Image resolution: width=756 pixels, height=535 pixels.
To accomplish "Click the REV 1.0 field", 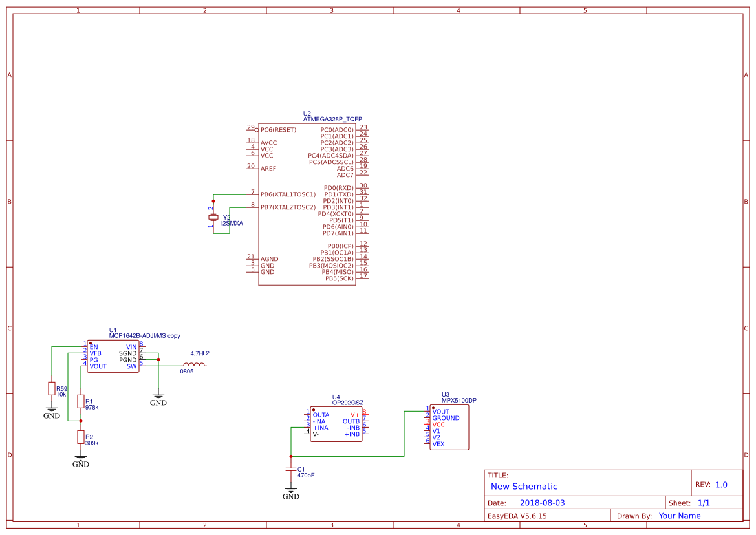I will 721,483.
